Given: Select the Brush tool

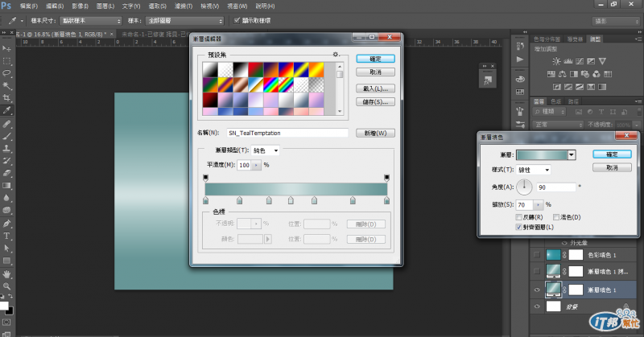Looking at the screenshot, I should click(6, 136).
